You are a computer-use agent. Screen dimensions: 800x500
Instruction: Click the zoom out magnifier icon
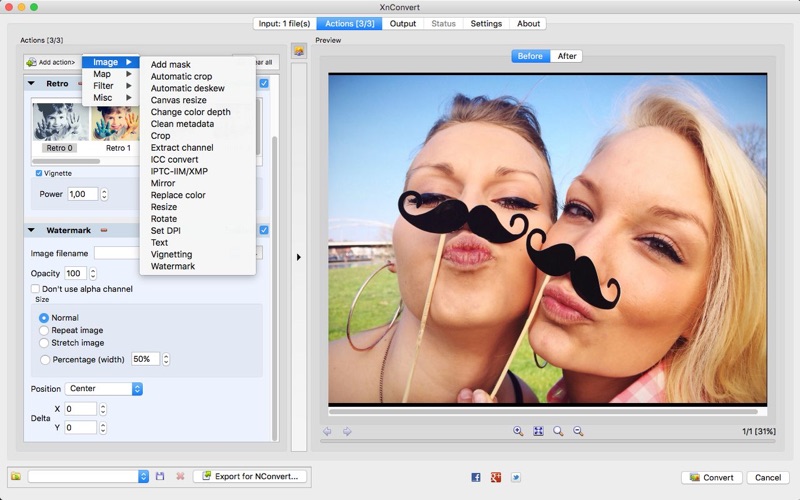(x=578, y=431)
